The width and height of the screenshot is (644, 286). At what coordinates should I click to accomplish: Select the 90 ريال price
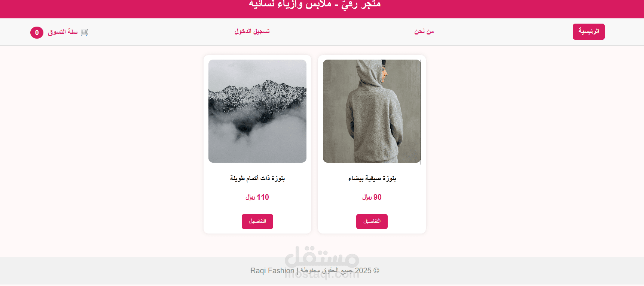(x=372, y=197)
